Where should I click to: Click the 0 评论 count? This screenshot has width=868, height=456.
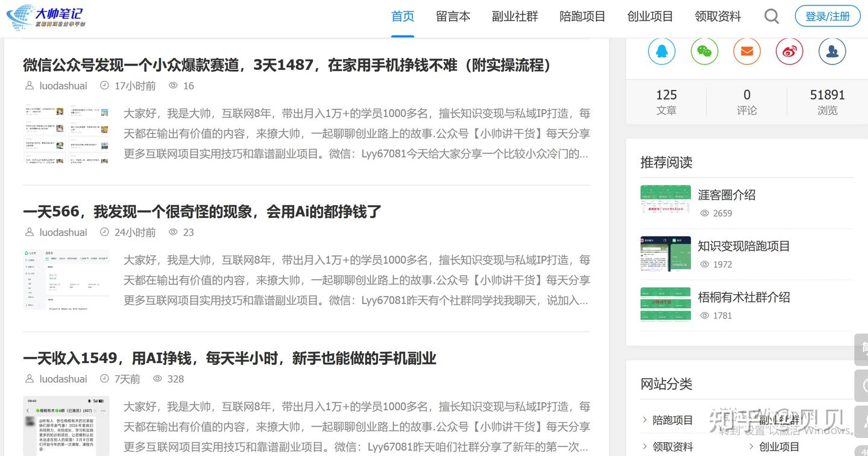pyautogui.click(x=747, y=102)
